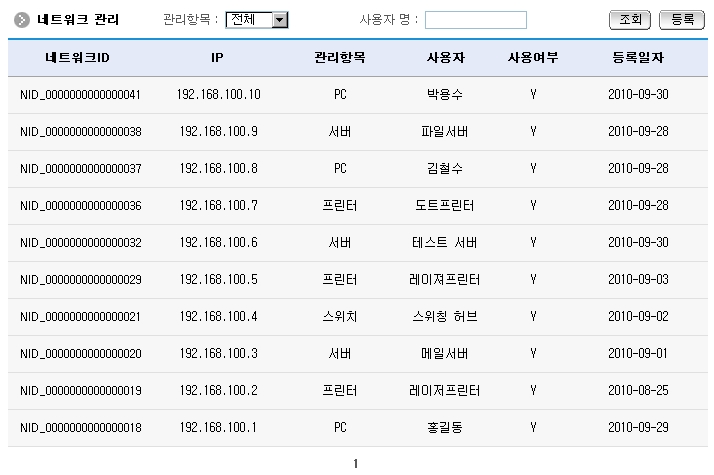The height and width of the screenshot is (475, 714).
Task: Select row with IP 192.168.100.9
Action: click(x=218, y=132)
